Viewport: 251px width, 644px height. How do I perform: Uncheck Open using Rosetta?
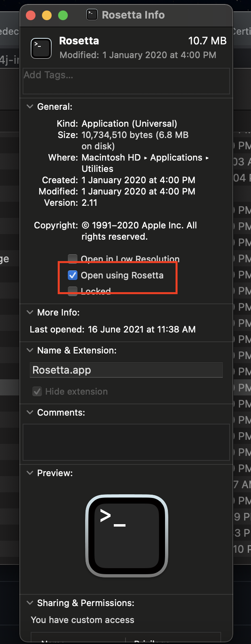73,275
